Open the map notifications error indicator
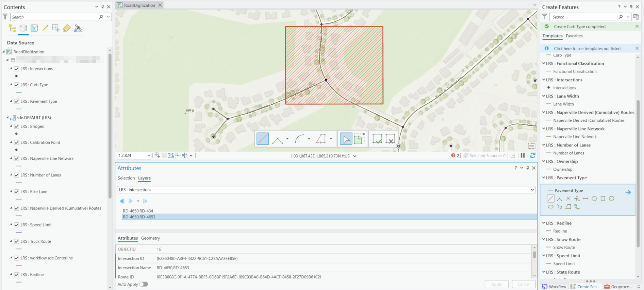The height and width of the screenshot is (290, 644). pyautogui.click(x=455, y=156)
